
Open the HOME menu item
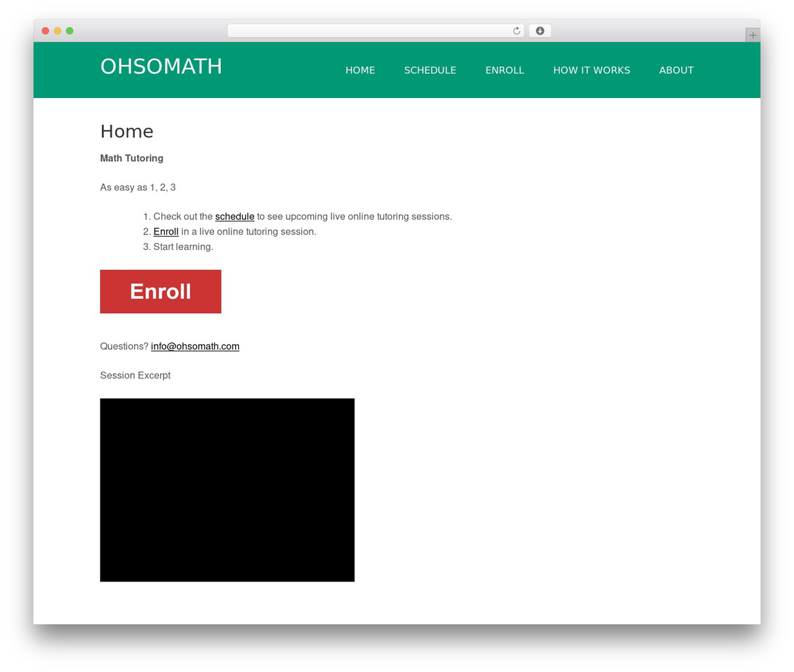point(360,70)
